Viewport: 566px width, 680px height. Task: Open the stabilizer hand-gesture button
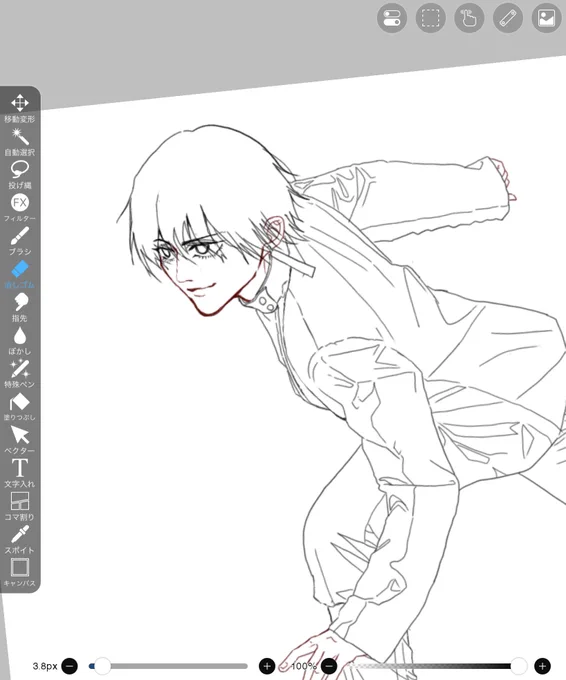[x=469, y=18]
